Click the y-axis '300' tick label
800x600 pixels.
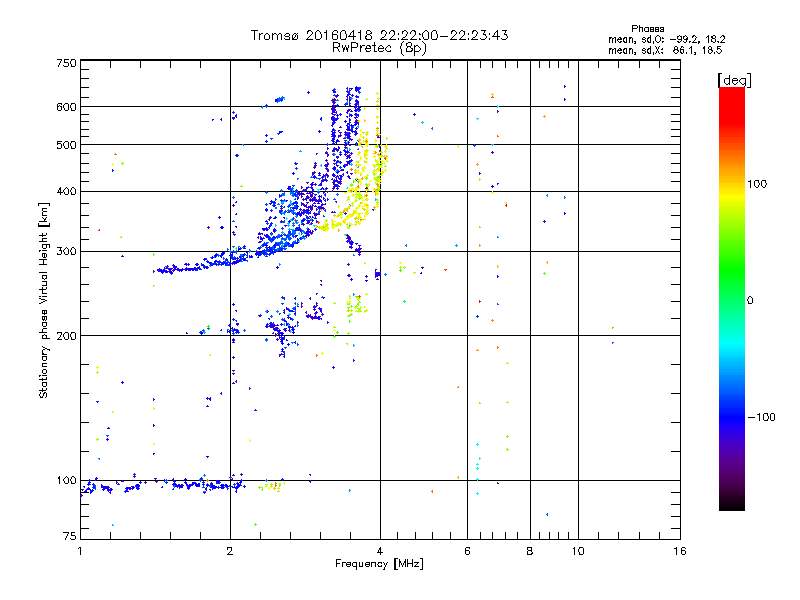(x=66, y=251)
